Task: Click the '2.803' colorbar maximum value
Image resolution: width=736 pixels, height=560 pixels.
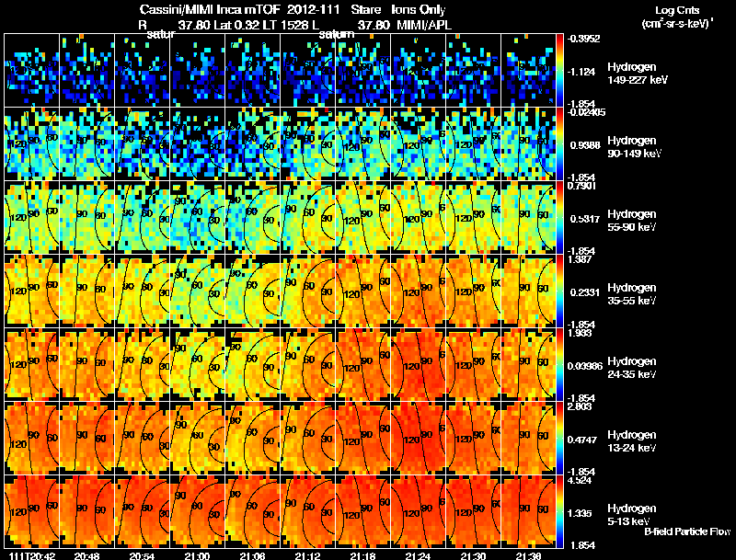Action: [580, 406]
